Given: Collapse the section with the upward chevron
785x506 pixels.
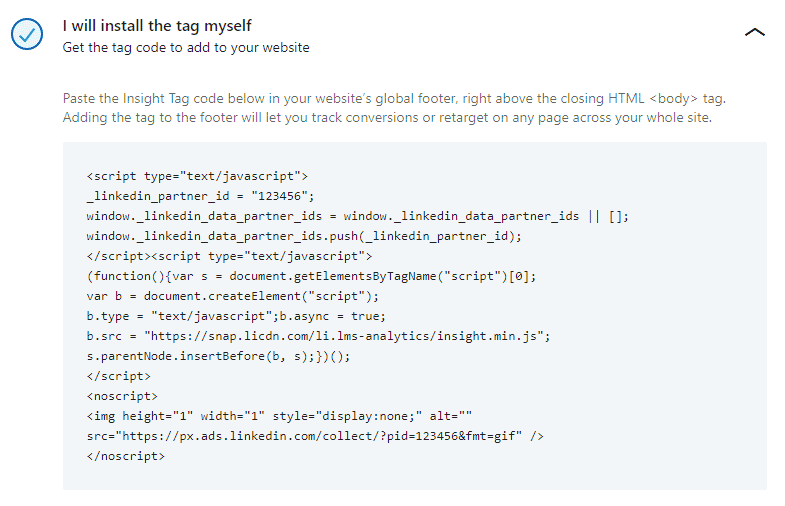Looking at the screenshot, I should tap(754, 33).
